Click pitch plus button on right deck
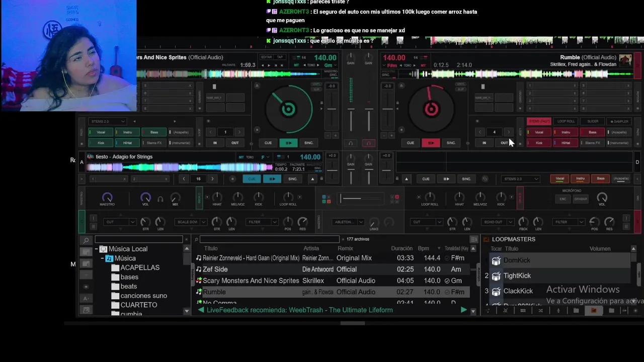The height and width of the screenshot is (362, 644). 391,136
